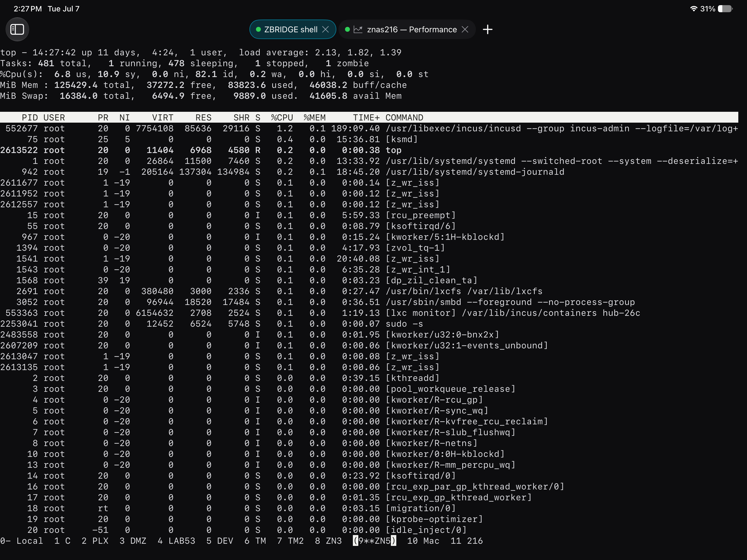Image resolution: width=747 pixels, height=560 pixels.
Task: Click the 2:27 PM clock in status bar
Action: click(28, 9)
